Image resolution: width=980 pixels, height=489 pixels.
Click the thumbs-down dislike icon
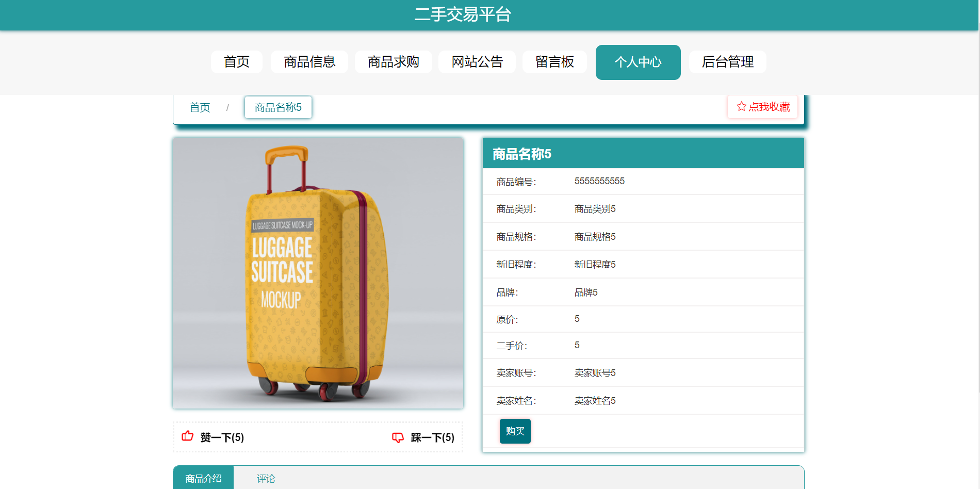pyautogui.click(x=398, y=437)
